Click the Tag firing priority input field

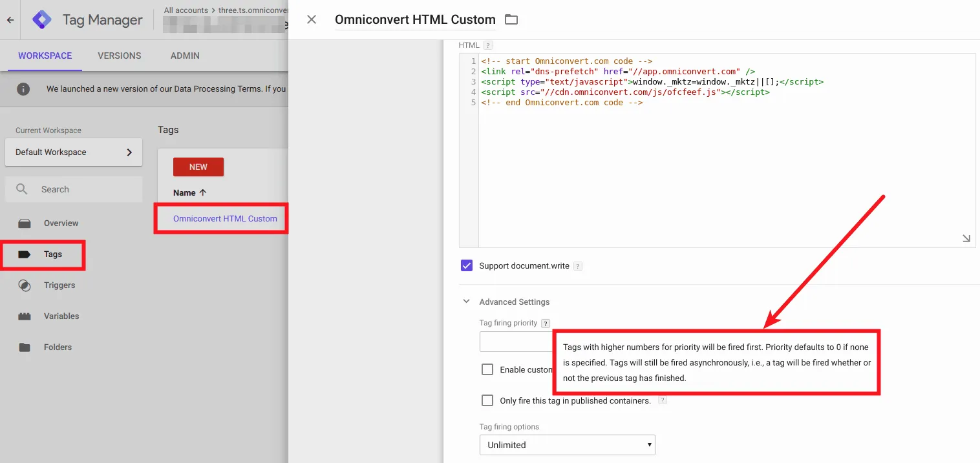coord(516,342)
